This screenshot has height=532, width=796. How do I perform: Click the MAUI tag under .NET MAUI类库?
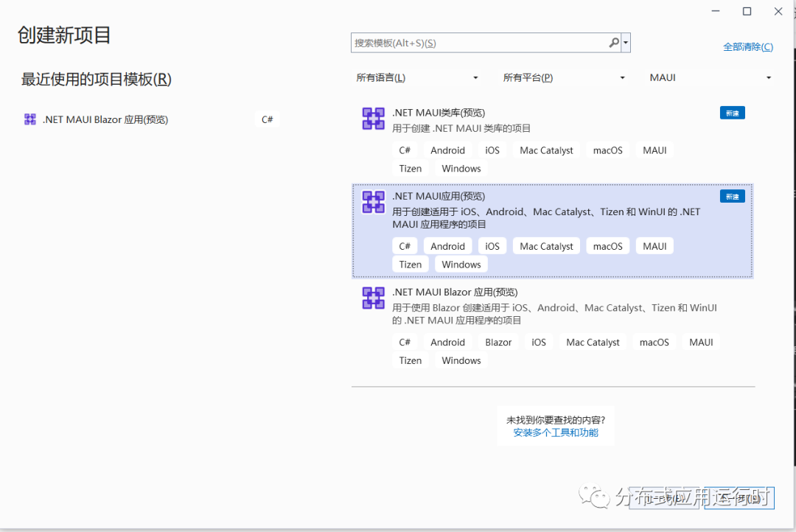click(x=655, y=150)
